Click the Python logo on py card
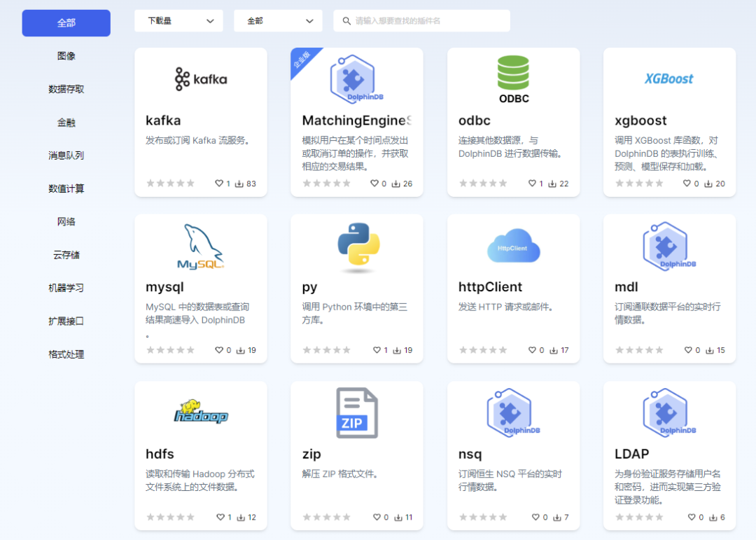The width and height of the screenshot is (756, 540). click(x=357, y=245)
